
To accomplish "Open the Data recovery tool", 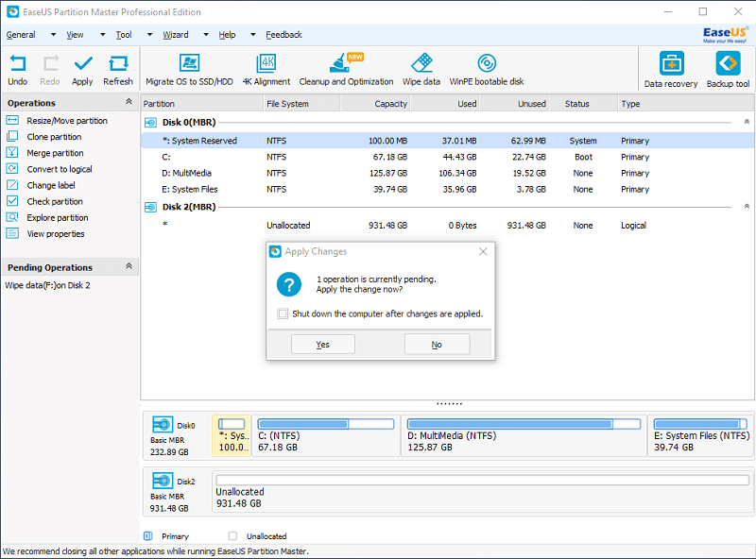I will (x=672, y=63).
